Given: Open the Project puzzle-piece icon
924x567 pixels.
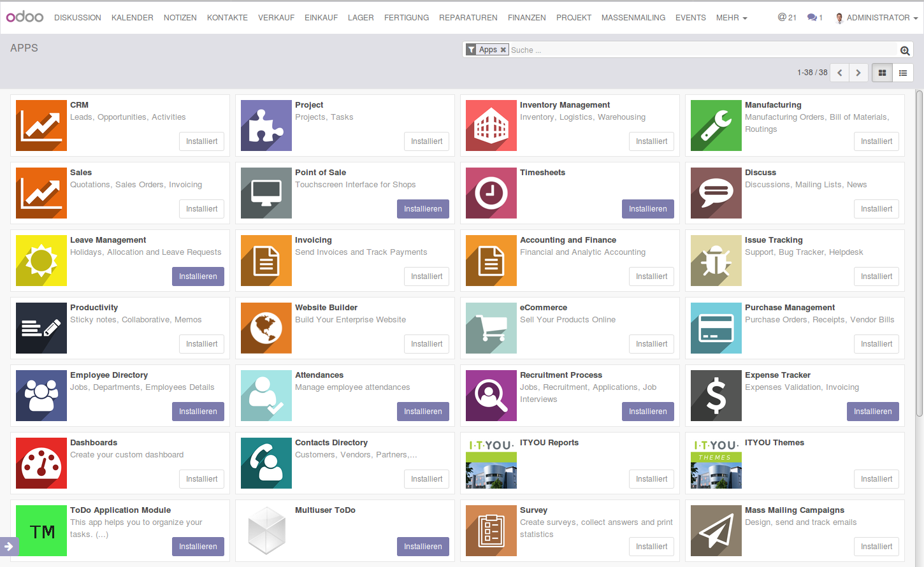Looking at the screenshot, I should tap(266, 126).
